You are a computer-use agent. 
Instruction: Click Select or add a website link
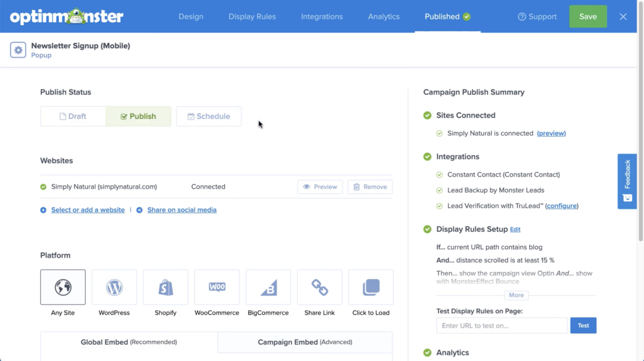(x=88, y=210)
